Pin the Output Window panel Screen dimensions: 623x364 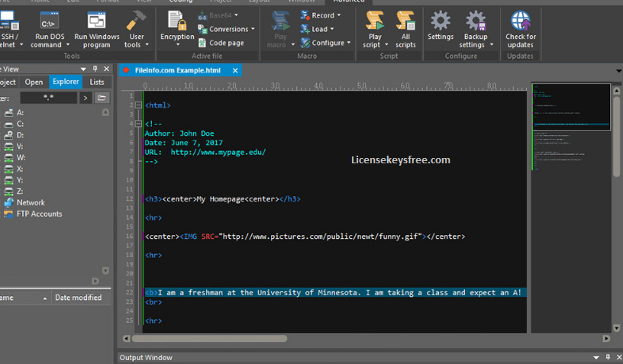pyautogui.click(x=608, y=357)
